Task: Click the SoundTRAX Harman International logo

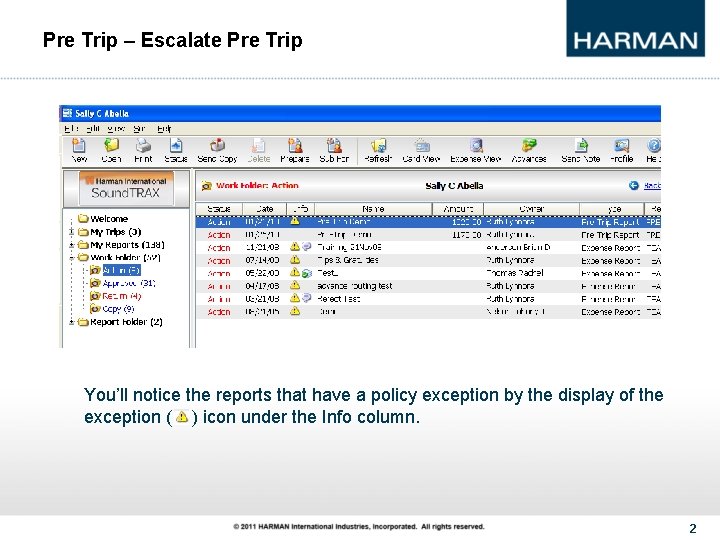Action: 126,188
